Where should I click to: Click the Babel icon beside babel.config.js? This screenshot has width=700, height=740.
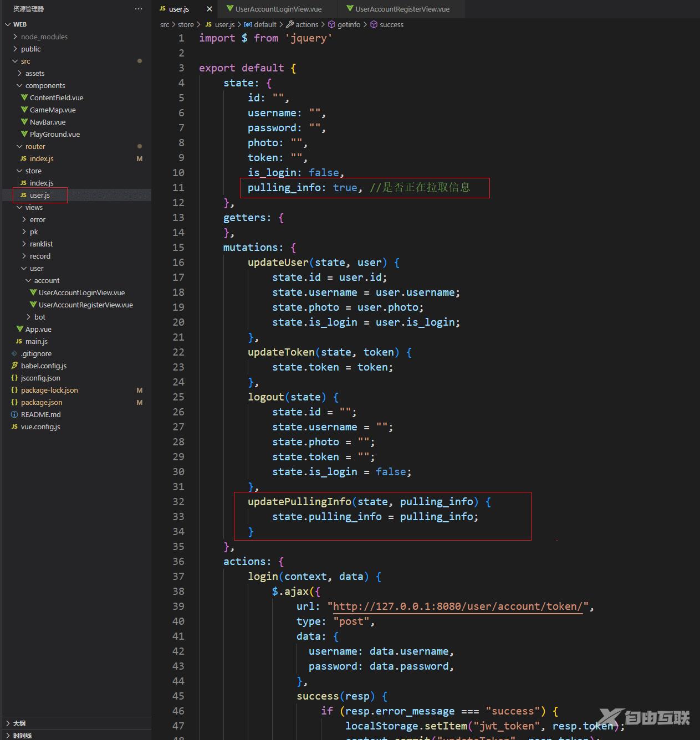(14, 366)
